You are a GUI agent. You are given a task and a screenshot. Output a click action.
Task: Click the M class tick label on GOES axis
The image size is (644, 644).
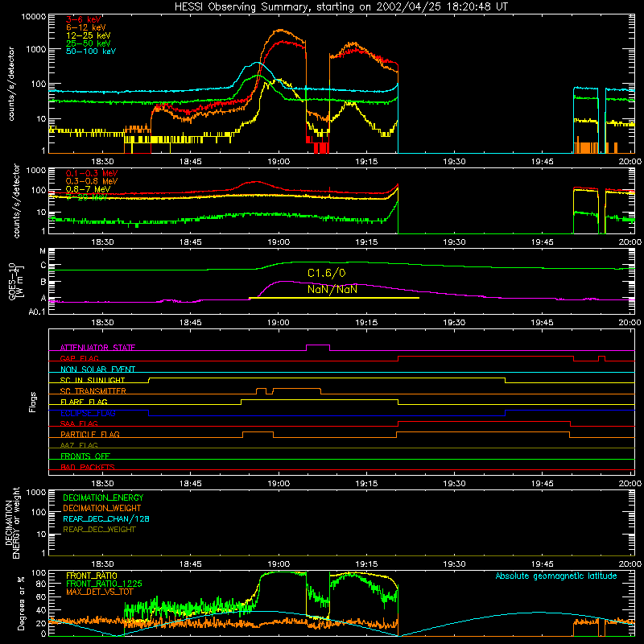point(43,251)
